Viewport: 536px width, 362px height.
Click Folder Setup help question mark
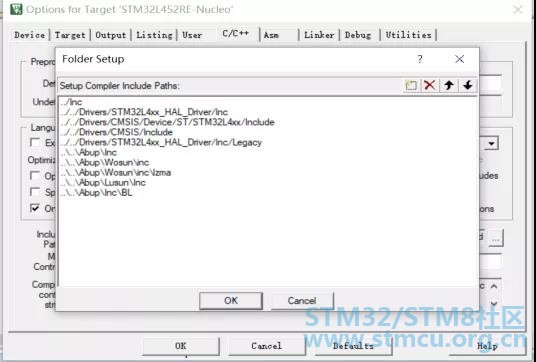click(x=420, y=59)
